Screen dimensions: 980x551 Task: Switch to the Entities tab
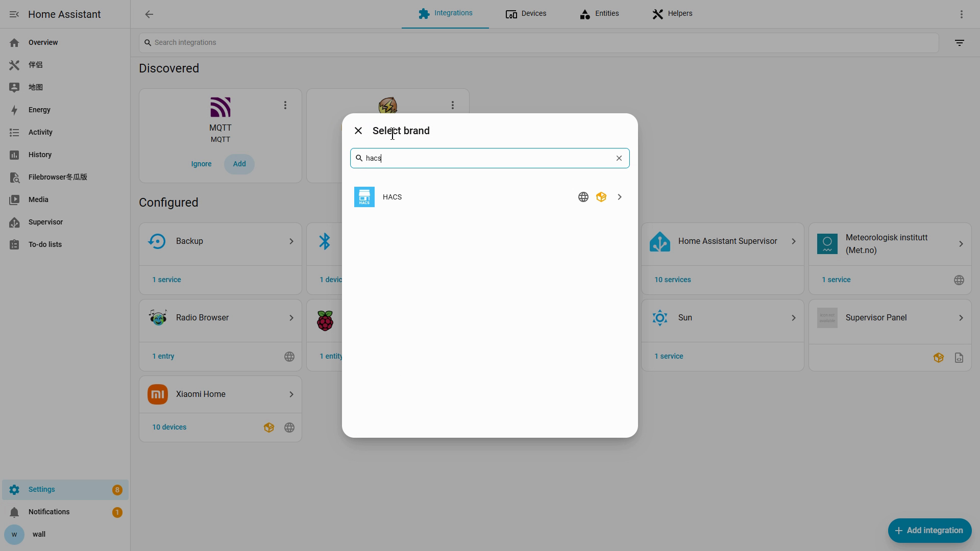tap(599, 14)
